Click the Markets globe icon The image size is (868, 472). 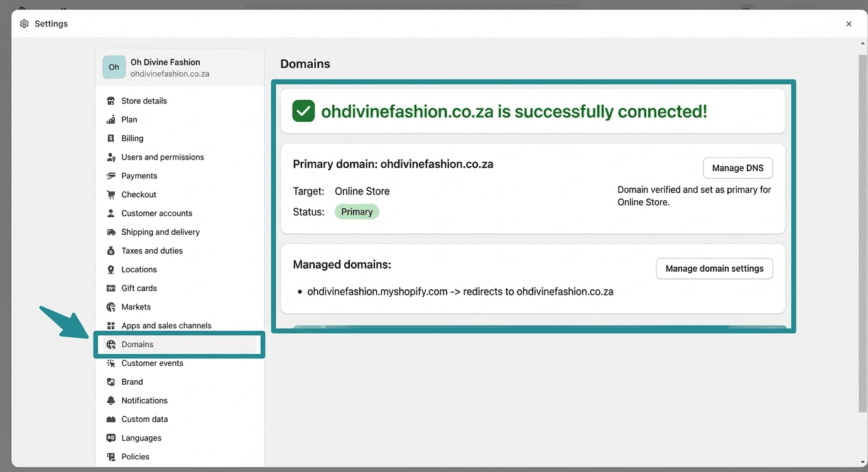(111, 307)
